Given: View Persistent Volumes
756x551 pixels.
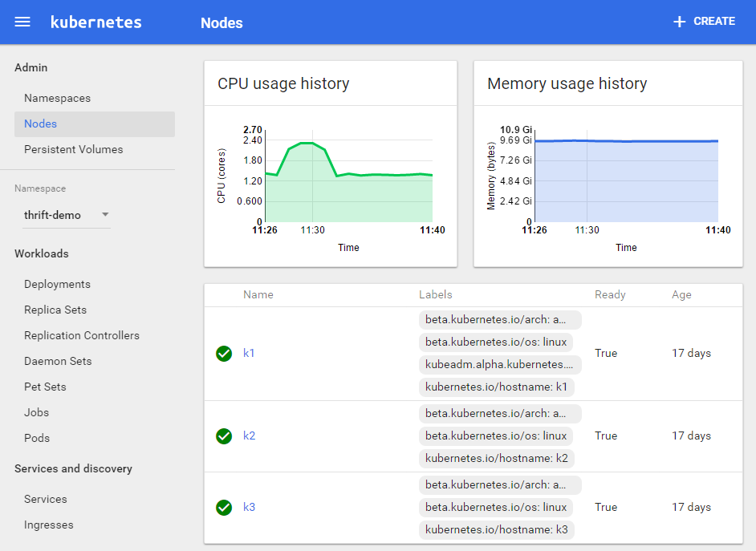Looking at the screenshot, I should [72, 149].
